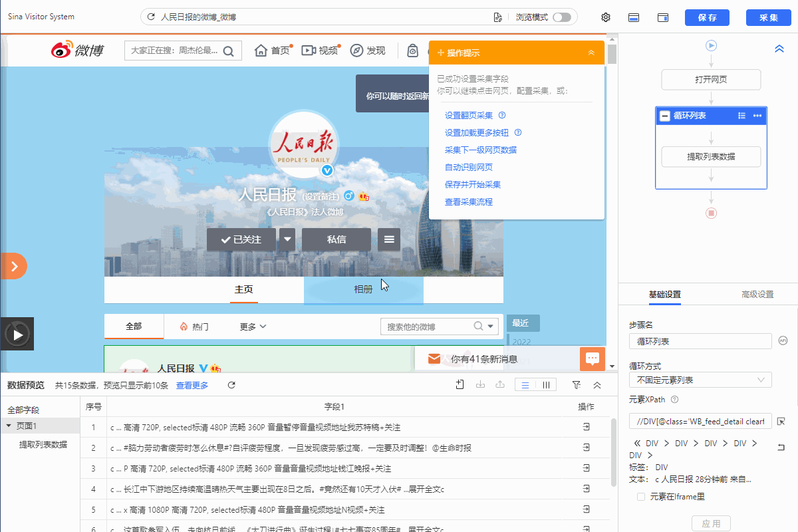Screen dimensions: 798x532
Task: Click the API icon beside step name
Action: tap(783, 341)
